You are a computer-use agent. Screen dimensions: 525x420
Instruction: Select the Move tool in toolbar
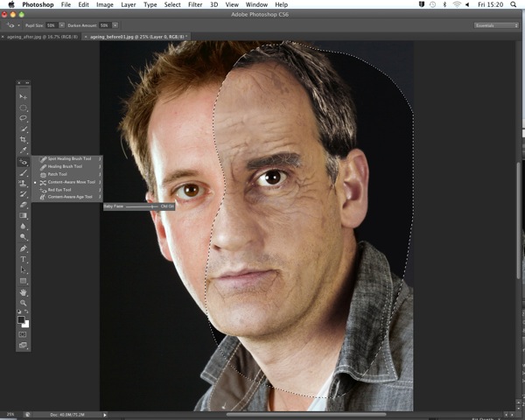[23, 97]
